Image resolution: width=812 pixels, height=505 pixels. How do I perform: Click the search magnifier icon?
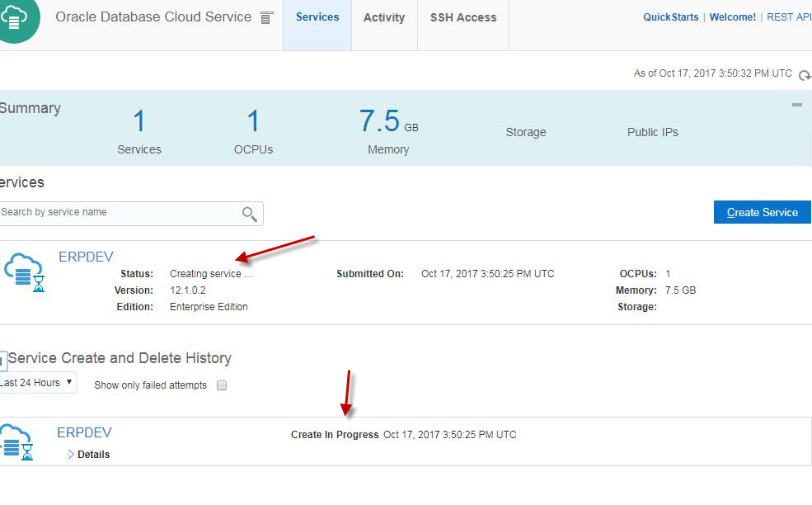pos(250,214)
